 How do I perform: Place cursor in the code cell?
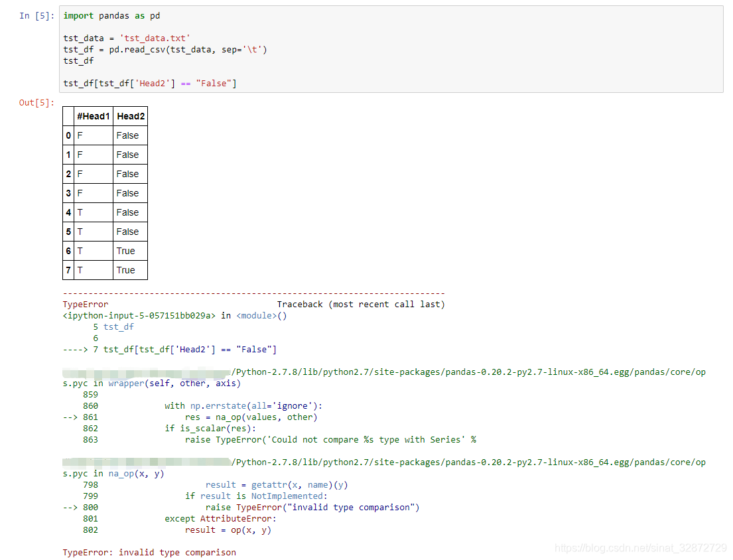pyautogui.click(x=265, y=60)
